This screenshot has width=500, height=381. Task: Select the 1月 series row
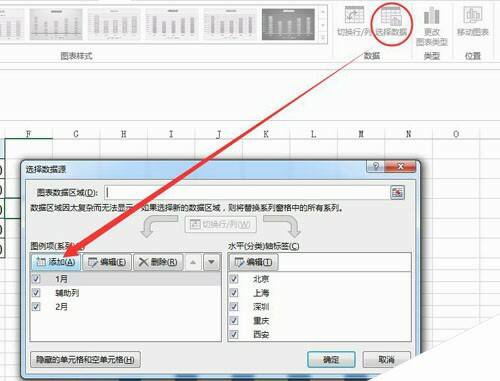tap(126, 279)
